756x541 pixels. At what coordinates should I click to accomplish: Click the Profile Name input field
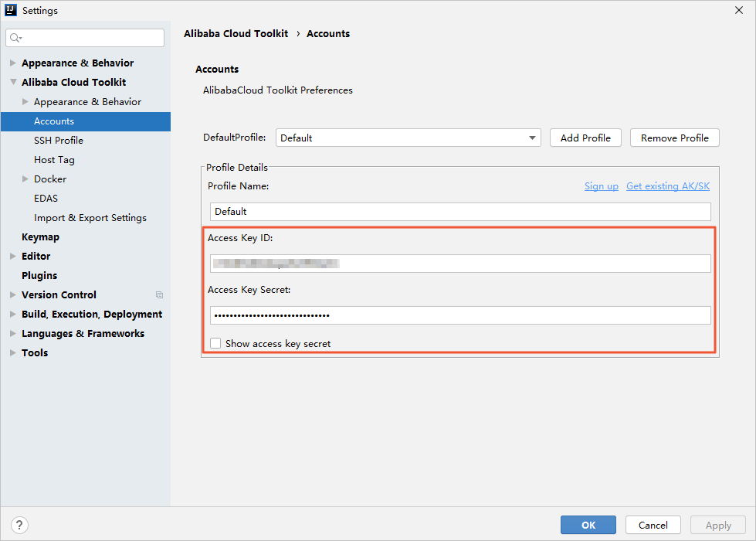[460, 212]
